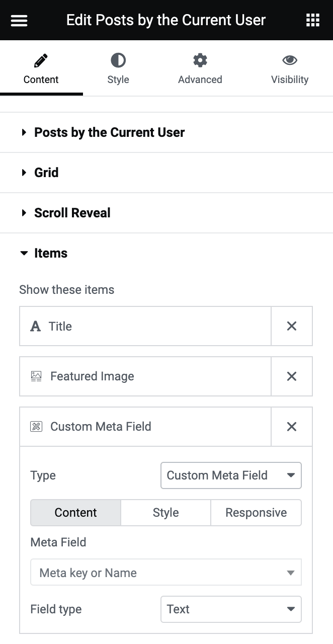The height and width of the screenshot is (644, 333).
Task: Remove the Title item with its X button
Action: pos(292,326)
